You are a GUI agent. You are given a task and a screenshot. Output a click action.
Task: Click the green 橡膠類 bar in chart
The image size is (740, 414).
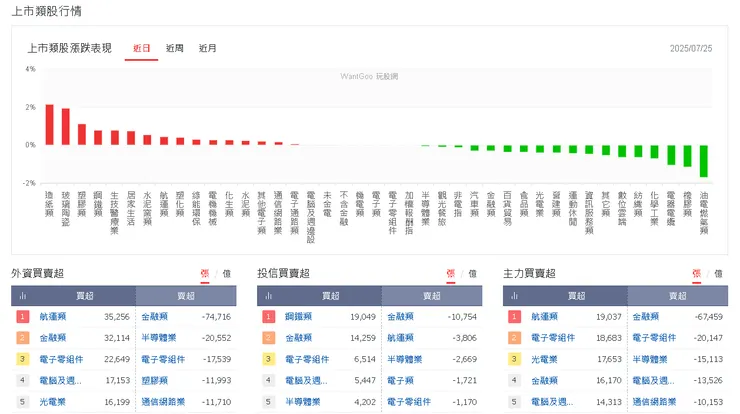click(x=688, y=156)
